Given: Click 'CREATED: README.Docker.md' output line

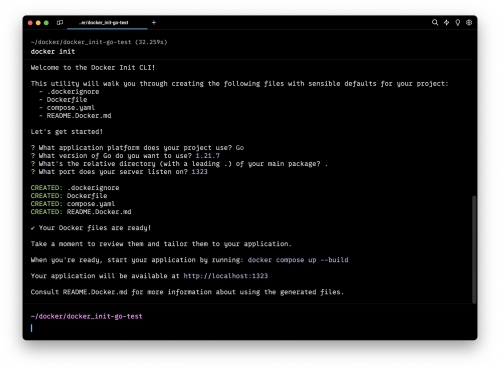Looking at the screenshot, I should point(81,212).
